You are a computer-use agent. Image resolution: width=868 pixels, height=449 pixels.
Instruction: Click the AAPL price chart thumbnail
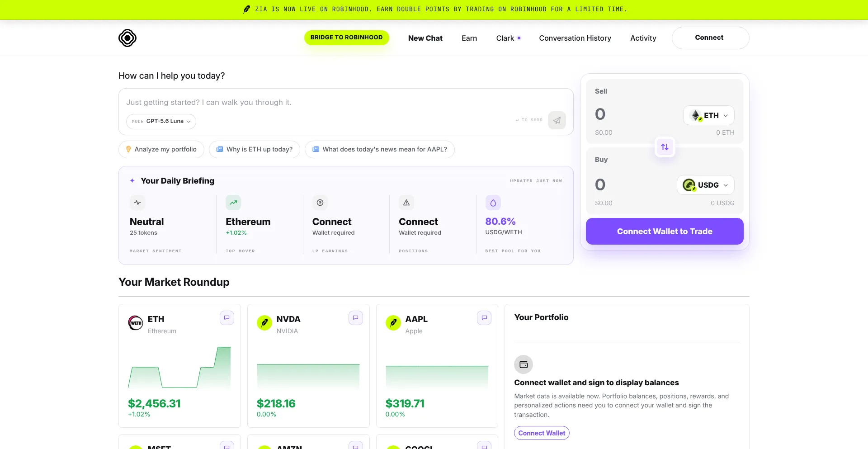point(437,377)
